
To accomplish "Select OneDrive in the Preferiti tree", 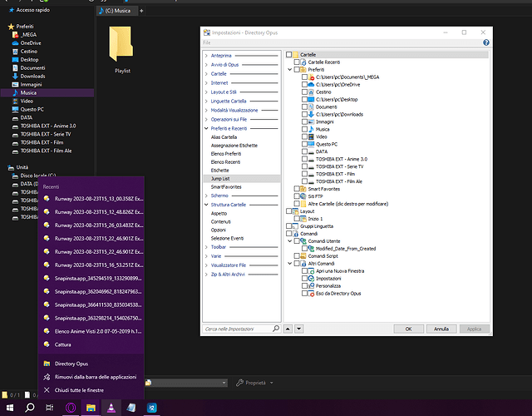I will pyautogui.click(x=31, y=43).
